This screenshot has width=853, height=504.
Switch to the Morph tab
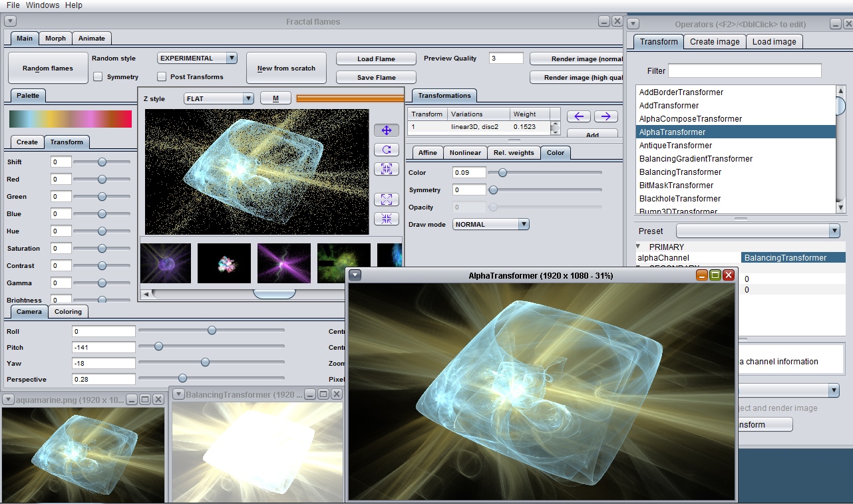(x=55, y=39)
